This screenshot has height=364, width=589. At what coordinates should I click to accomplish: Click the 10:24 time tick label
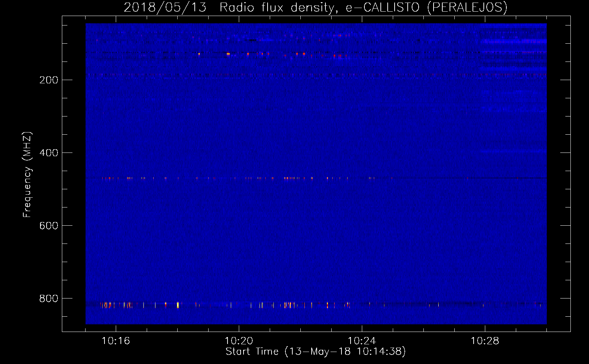click(362, 341)
